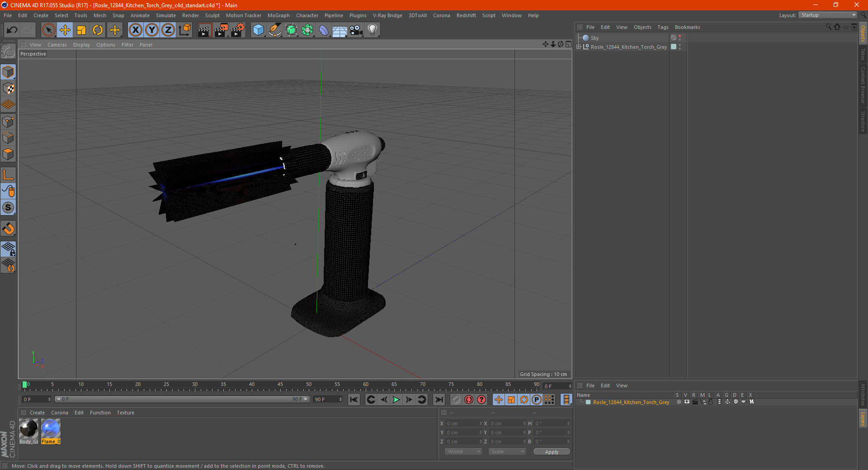Click the Coordinate System icon

(x=184, y=30)
